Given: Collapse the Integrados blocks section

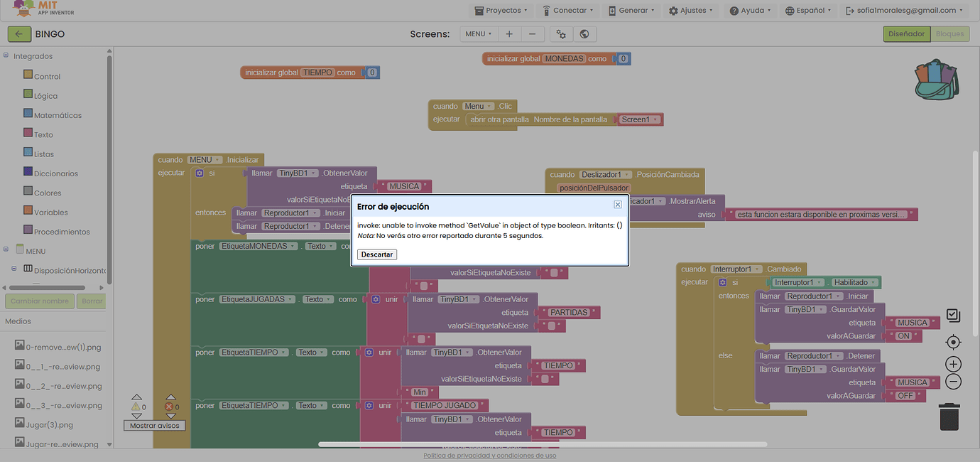Looking at the screenshot, I should (6, 56).
